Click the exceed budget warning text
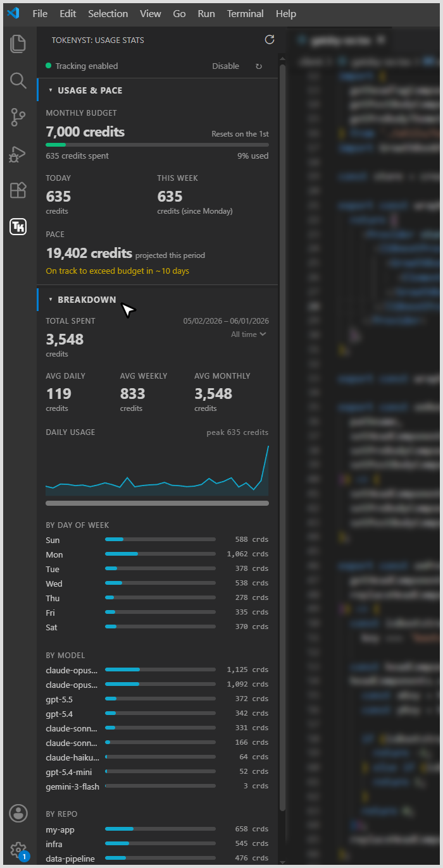 click(x=118, y=271)
